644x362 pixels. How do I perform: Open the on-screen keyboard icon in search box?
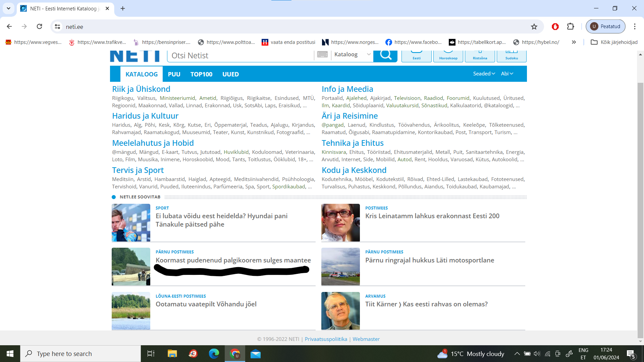click(322, 54)
